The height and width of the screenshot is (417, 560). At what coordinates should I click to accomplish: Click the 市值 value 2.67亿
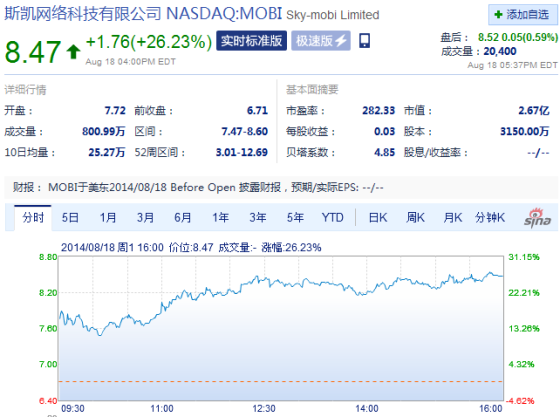tap(534, 111)
